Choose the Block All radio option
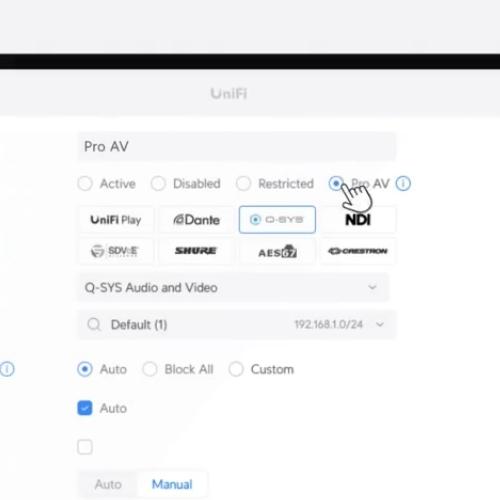The width and height of the screenshot is (500, 500). (150, 369)
